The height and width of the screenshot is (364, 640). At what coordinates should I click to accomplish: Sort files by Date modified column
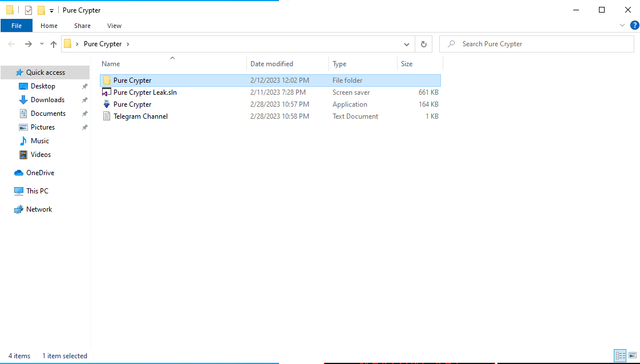288,64
